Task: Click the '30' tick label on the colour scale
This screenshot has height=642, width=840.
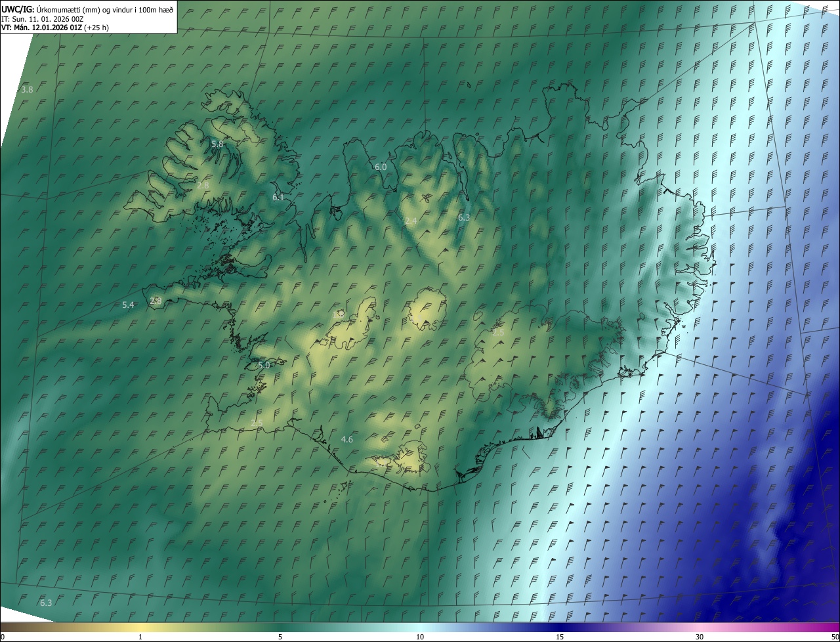Action: click(700, 637)
